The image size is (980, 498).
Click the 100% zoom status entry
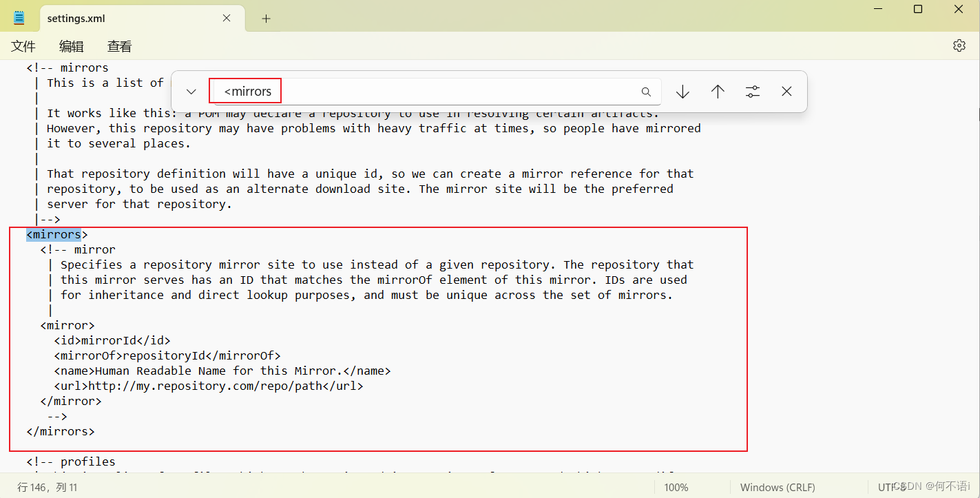(x=676, y=487)
